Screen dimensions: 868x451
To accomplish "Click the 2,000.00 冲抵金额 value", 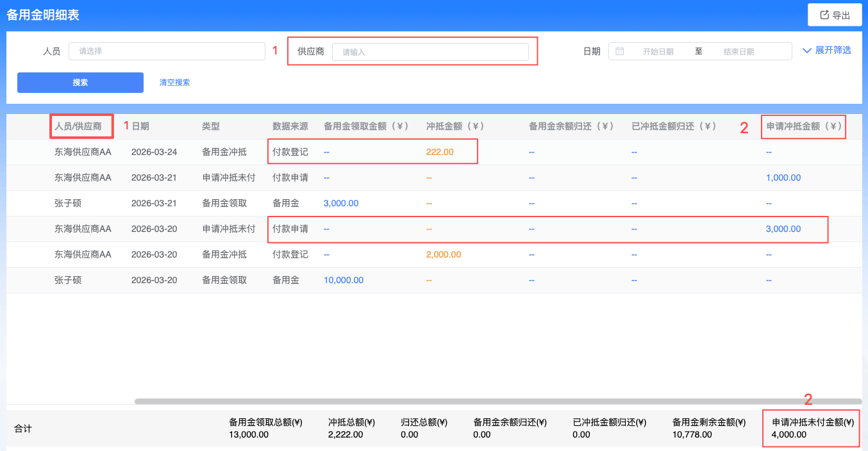I will click(x=443, y=255).
